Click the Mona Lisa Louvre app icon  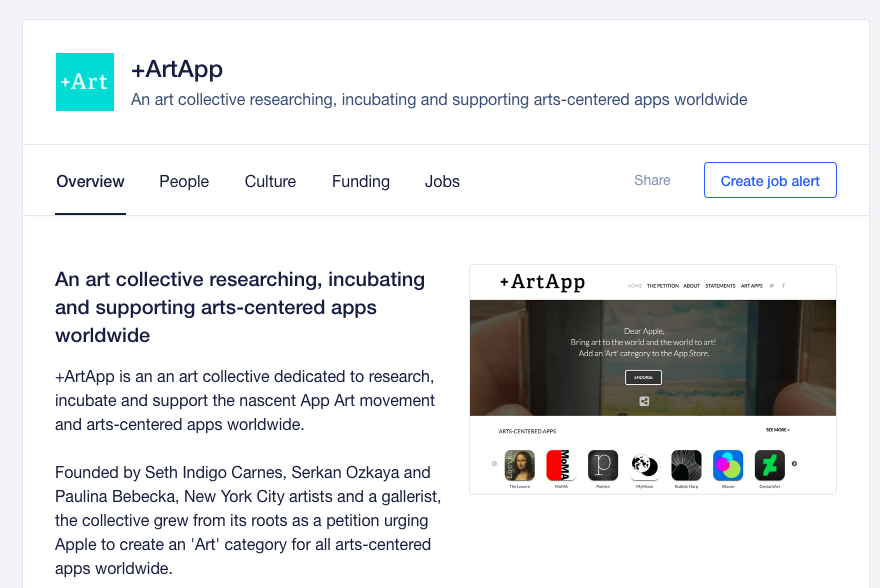pos(520,465)
